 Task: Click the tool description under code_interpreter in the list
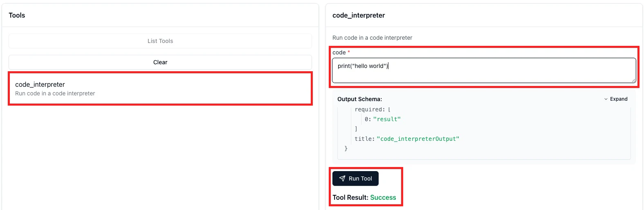[x=55, y=93]
